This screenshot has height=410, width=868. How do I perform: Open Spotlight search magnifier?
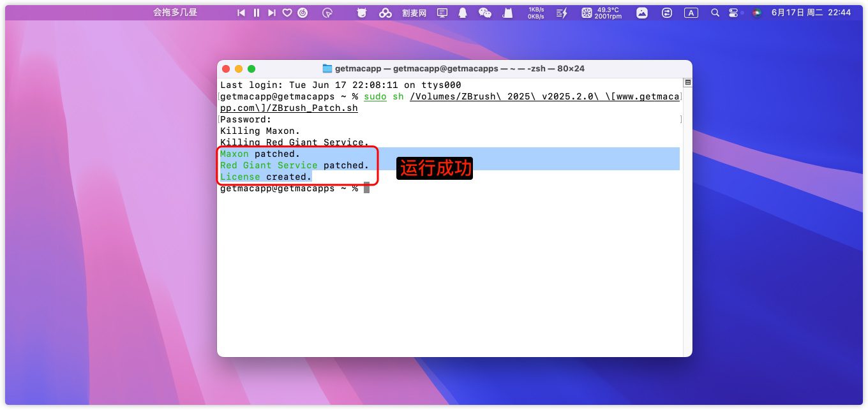click(x=715, y=13)
